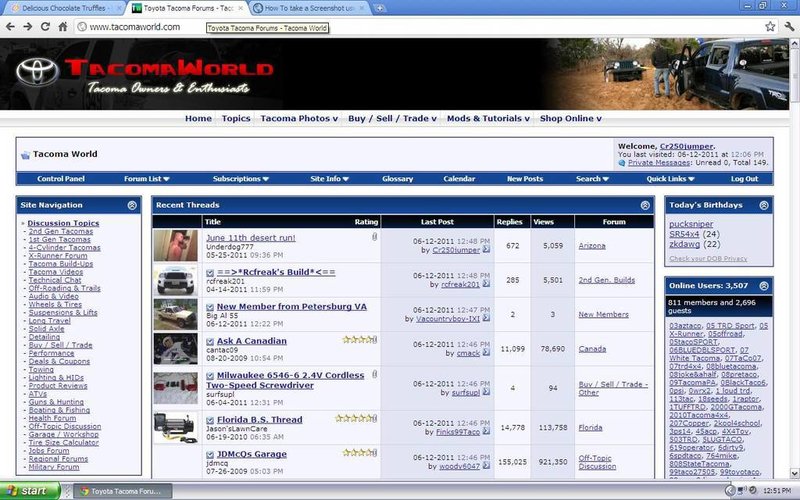This screenshot has height=500, width=800.
Task: Open the Forum List dropdown
Action: [146, 179]
